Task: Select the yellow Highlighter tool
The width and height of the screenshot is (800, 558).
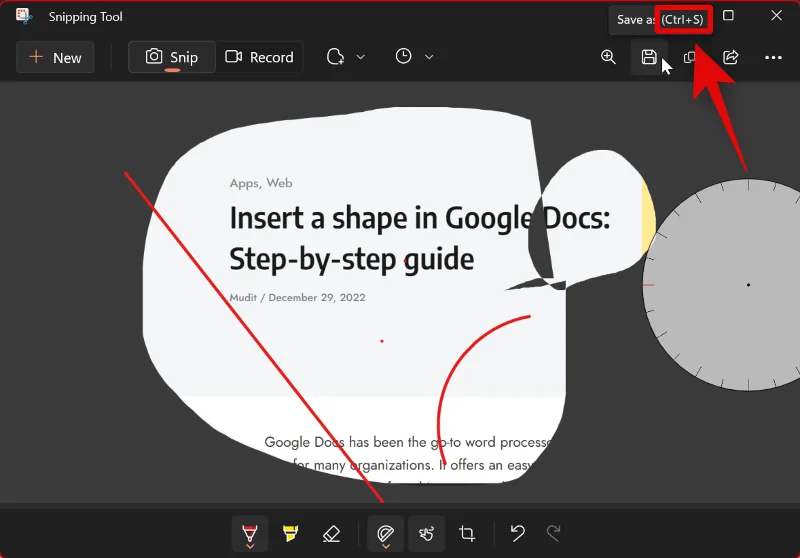Action: (290, 534)
